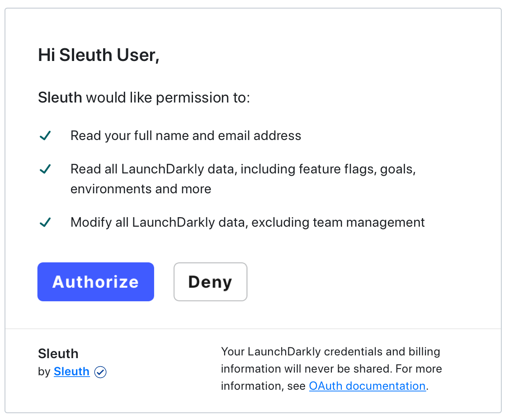Open the OAuth documentation link
Screen dimensions: 509x420
[367, 386]
